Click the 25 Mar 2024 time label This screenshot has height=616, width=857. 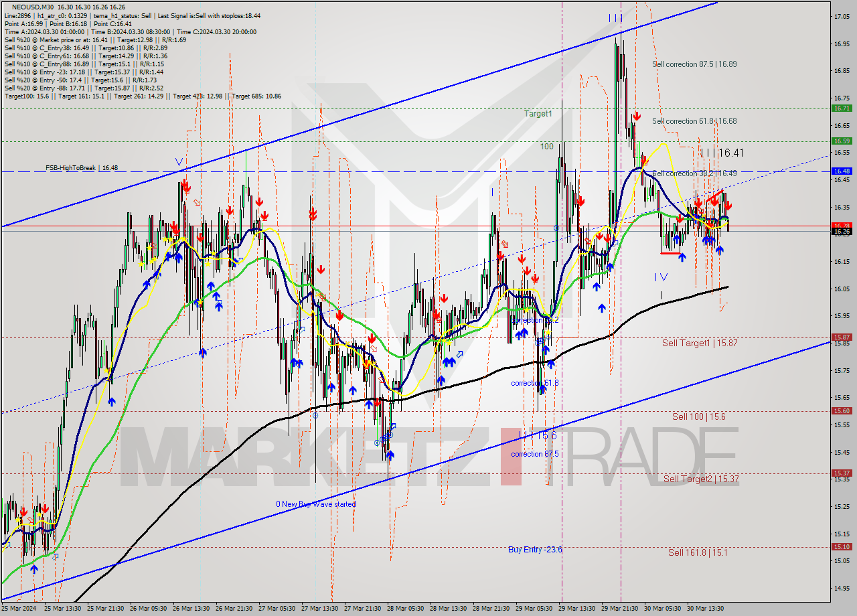19,609
